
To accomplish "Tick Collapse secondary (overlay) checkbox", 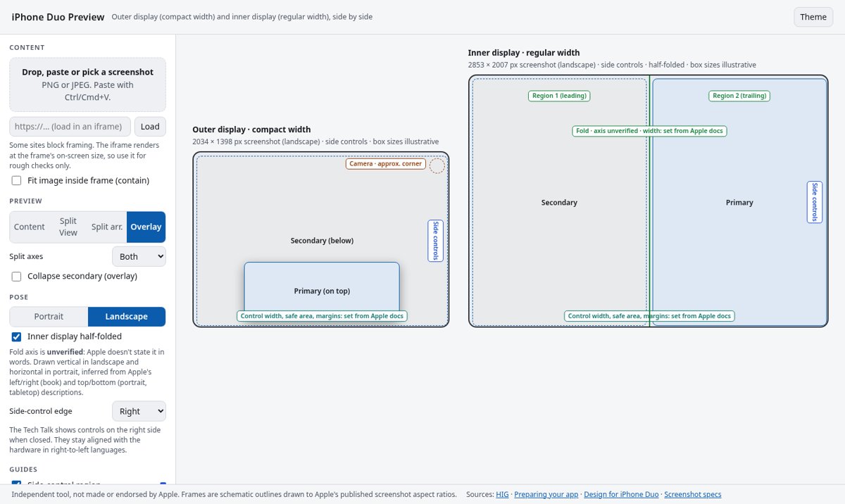I will coord(17,276).
